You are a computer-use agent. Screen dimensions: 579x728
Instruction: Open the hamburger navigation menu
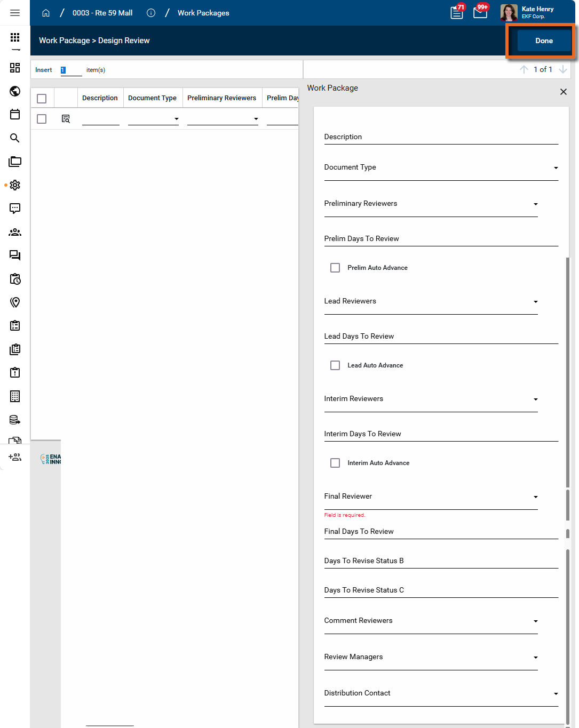(x=15, y=13)
